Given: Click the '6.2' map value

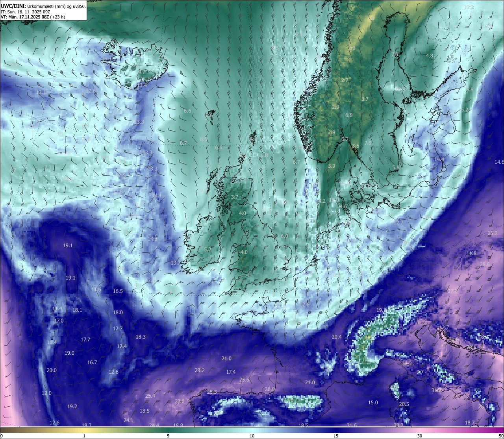Looking at the screenshot, I should coord(345,139).
